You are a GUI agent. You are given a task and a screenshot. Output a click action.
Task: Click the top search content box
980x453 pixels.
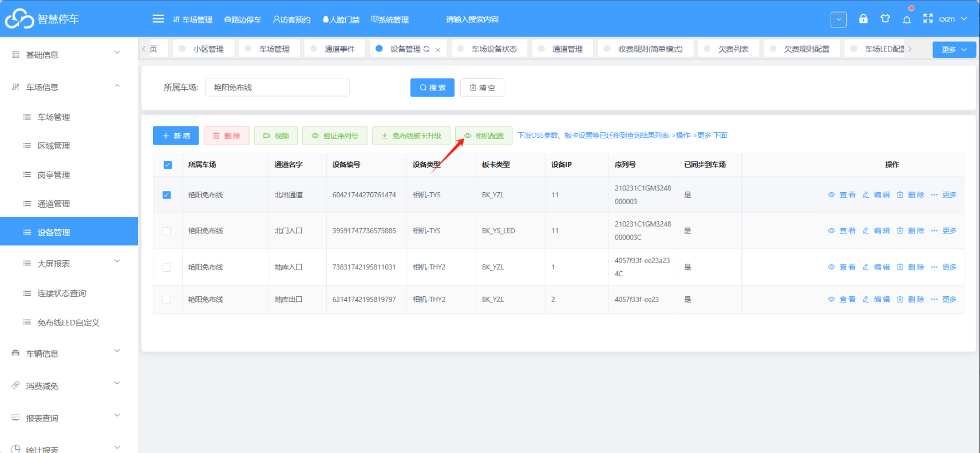pos(472,19)
